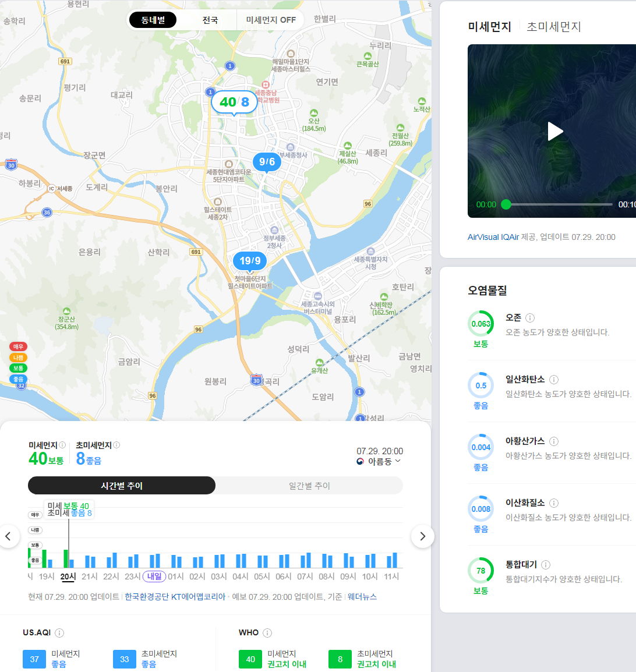Screen dimensions: 636x672
Task: Select the 내일 marker on timeline
Action: point(154,576)
